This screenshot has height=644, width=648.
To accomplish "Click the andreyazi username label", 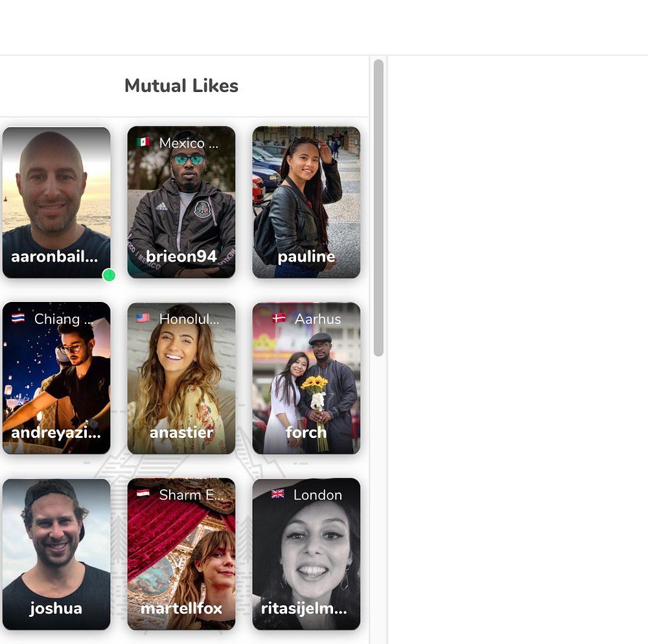I will click(x=56, y=433).
